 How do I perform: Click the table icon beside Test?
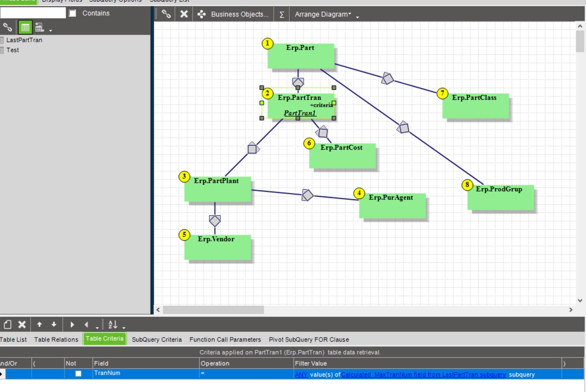[x=2, y=50]
